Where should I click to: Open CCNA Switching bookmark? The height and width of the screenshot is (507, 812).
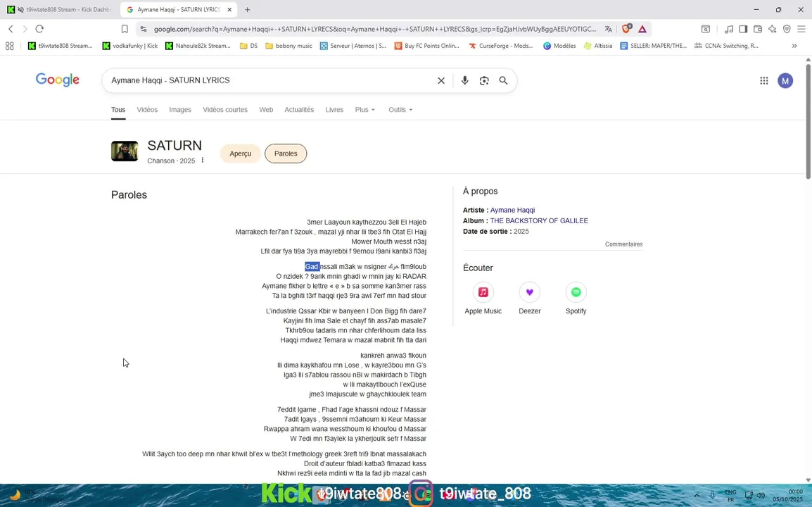coord(727,46)
